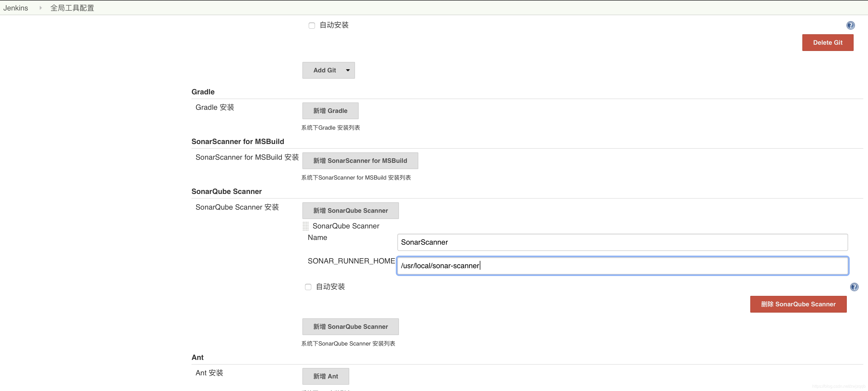Open 全局工具配置 breadcrumb item
The height and width of the screenshot is (391, 868).
point(72,8)
